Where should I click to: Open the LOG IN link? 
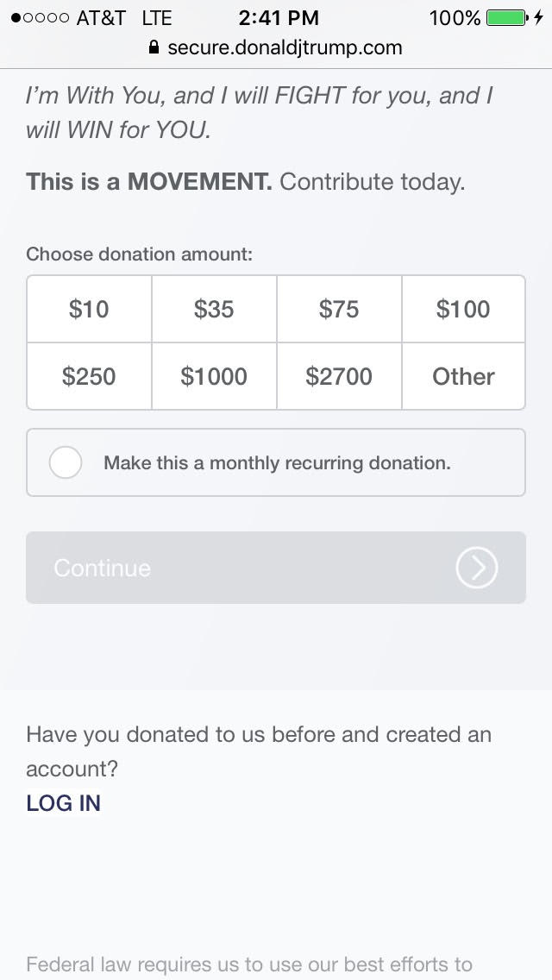pos(63,802)
